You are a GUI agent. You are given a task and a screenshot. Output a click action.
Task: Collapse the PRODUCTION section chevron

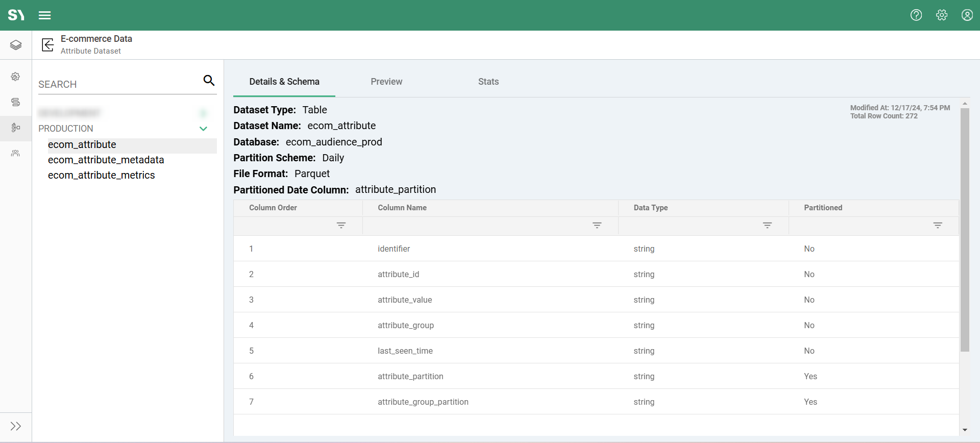[203, 129]
